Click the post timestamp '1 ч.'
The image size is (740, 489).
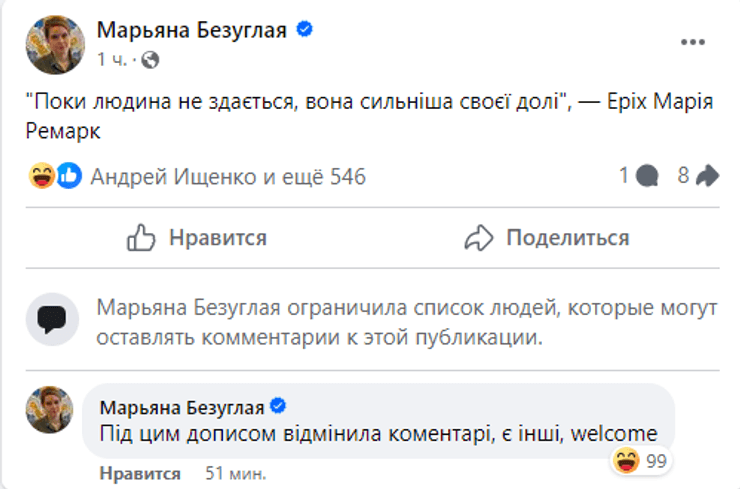(x=111, y=60)
